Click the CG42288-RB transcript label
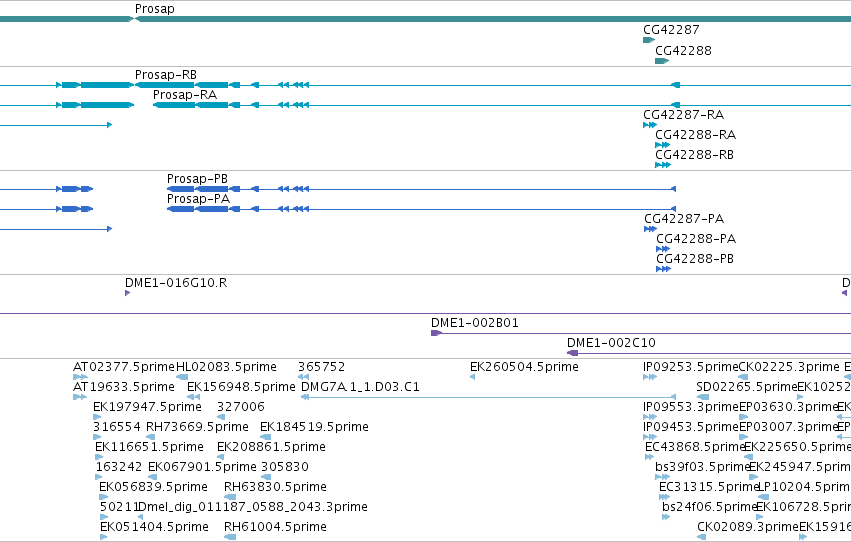 [694, 155]
